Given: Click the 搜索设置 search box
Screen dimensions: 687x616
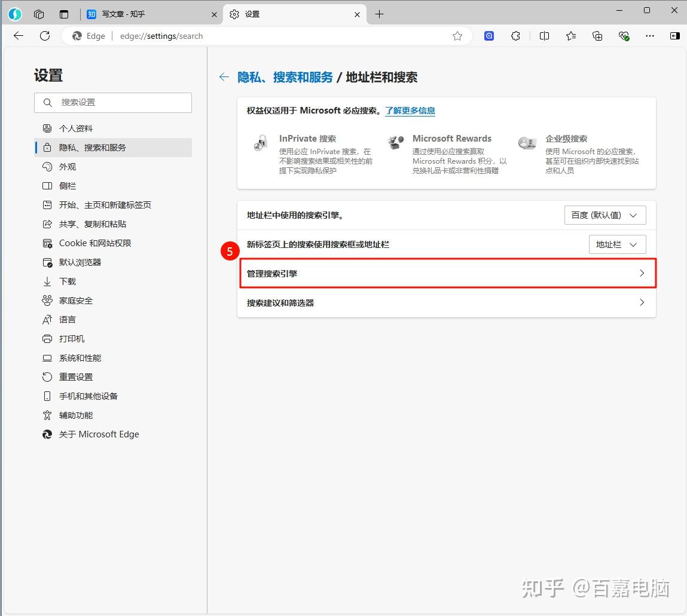Looking at the screenshot, I should point(113,102).
